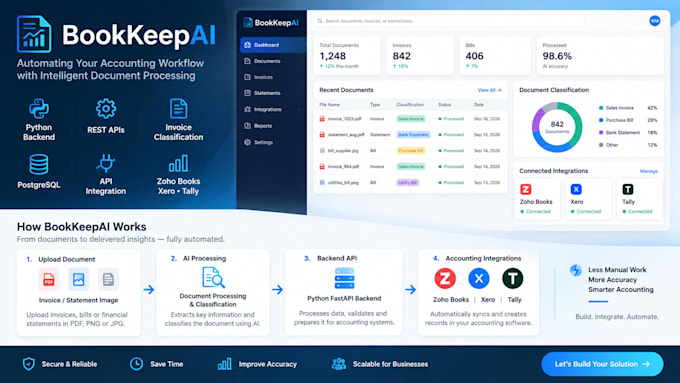Click the Date column header
The width and height of the screenshot is (680, 383).
[x=478, y=105]
